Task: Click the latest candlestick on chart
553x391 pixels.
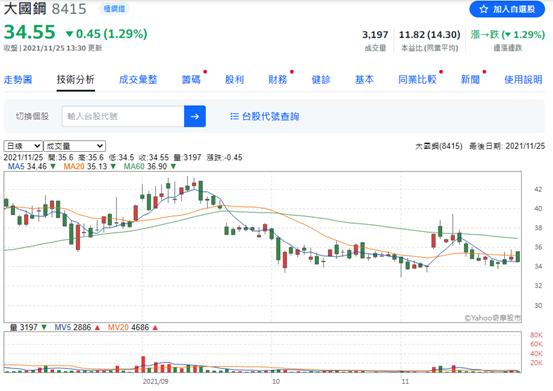Action: click(x=517, y=256)
